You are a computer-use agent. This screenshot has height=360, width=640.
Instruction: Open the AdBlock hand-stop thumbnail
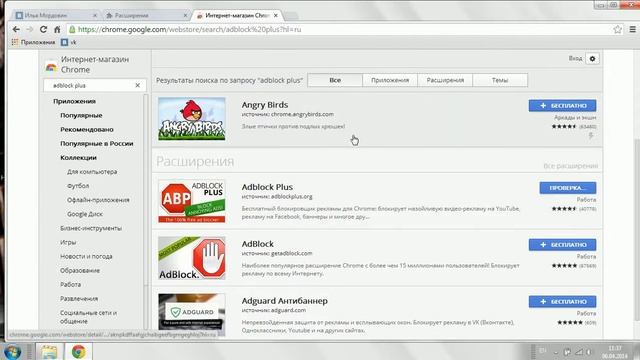pos(192,258)
